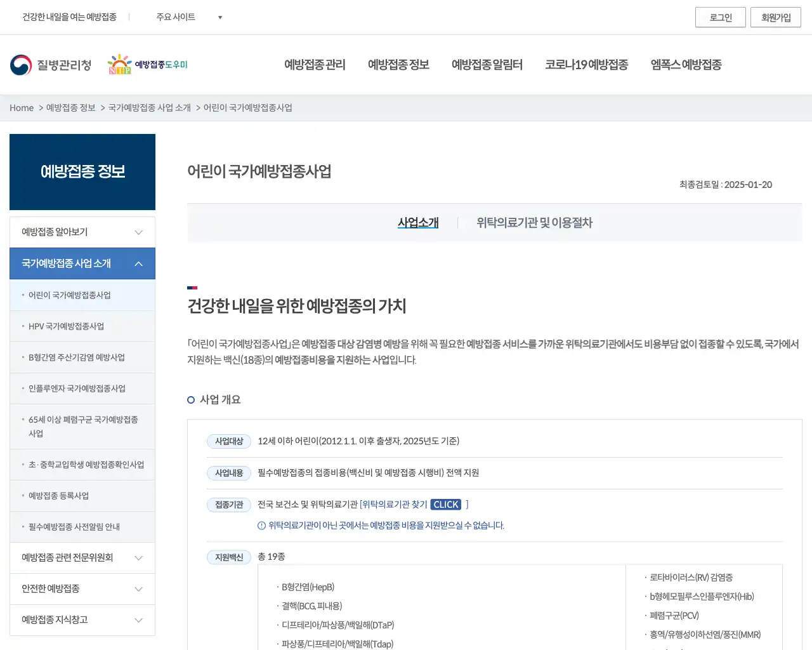
Task: Open the 예방접종관리 menu
Action: pos(315,64)
